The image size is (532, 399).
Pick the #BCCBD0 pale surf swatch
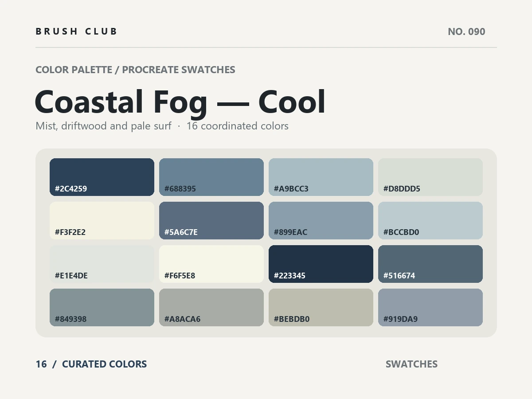coord(430,220)
